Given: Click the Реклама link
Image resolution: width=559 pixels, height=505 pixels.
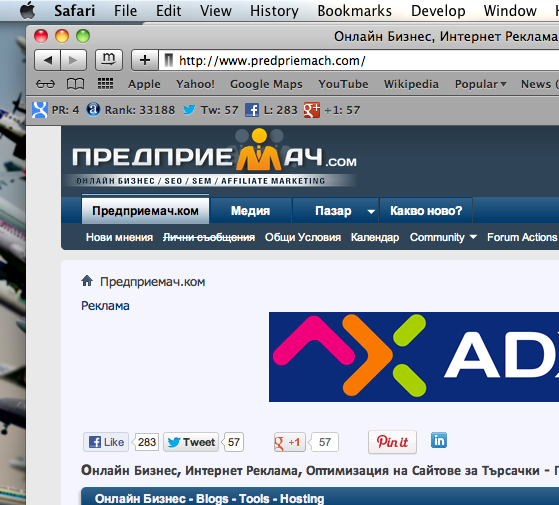Looking at the screenshot, I should coord(105,306).
